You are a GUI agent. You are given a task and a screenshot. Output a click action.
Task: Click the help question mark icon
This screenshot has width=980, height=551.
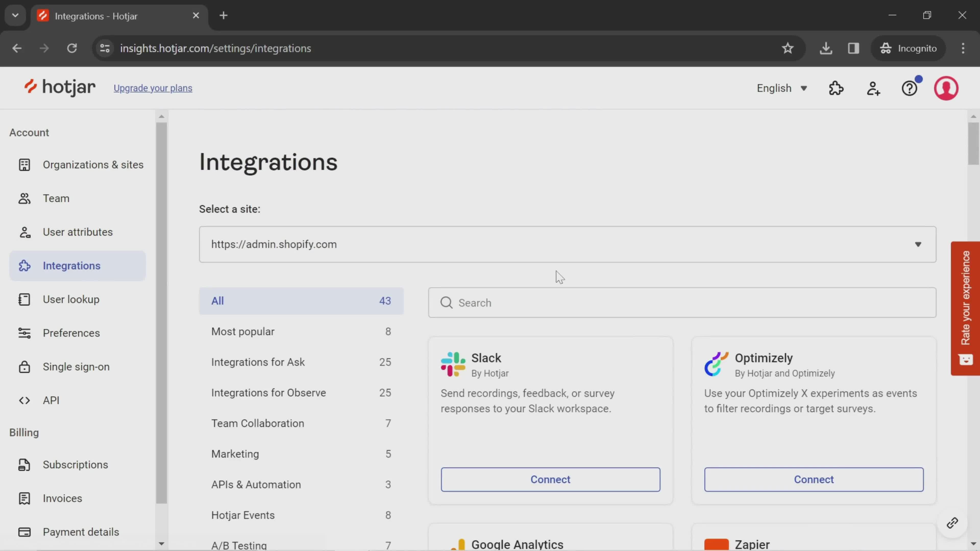pos(910,87)
